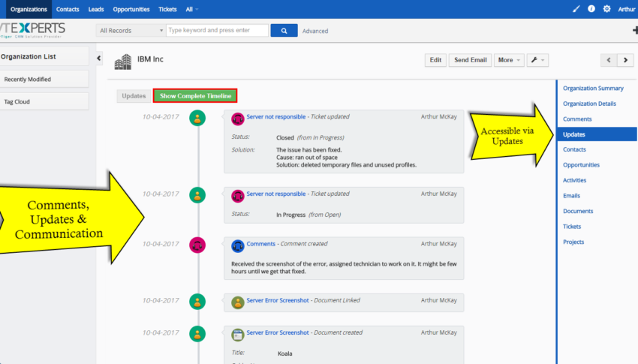This screenshot has width=638, height=364.
Task: Open Server Error Screenshot, Document Linked entry
Action: pyautogui.click(x=278, y=300)
